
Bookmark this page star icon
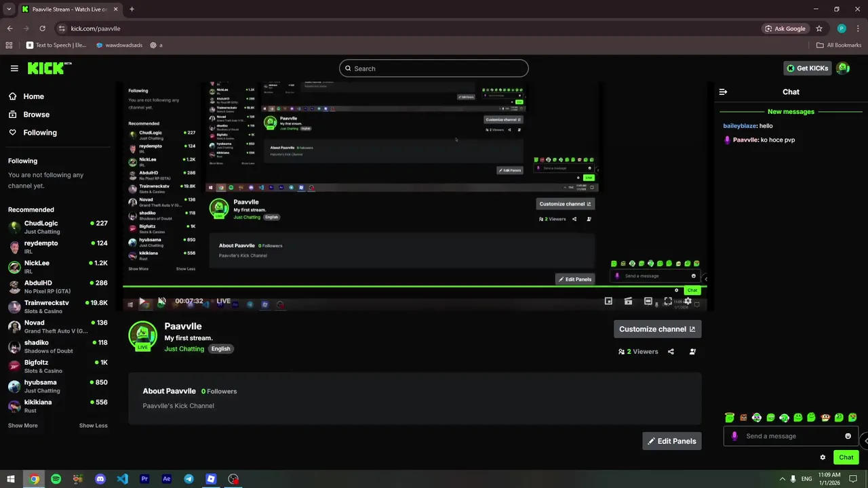pos(819,28)
